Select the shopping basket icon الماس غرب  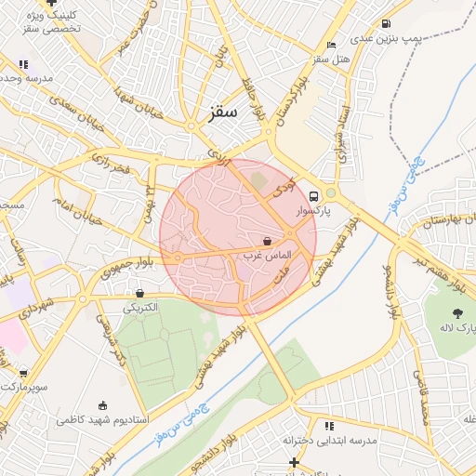click(x=267, y=241)
